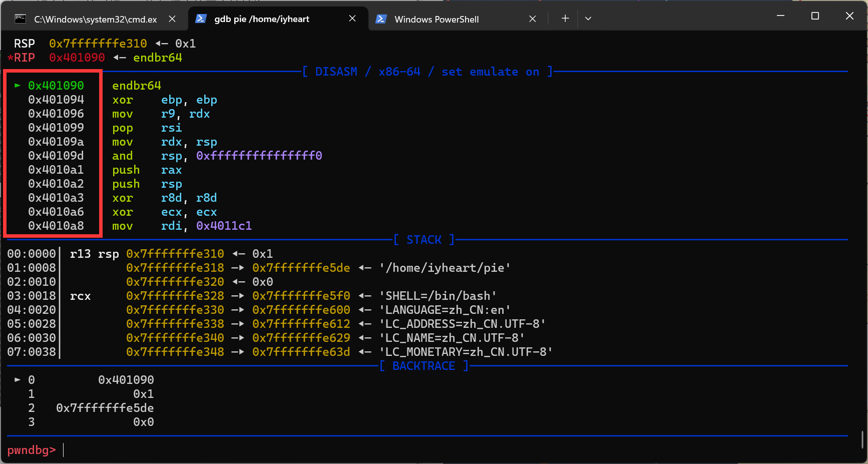Click the RSP register value 0x7fffffffe310
Viewport: 868px width, 464px height.
pyautogui.click(x=98, y=44)
